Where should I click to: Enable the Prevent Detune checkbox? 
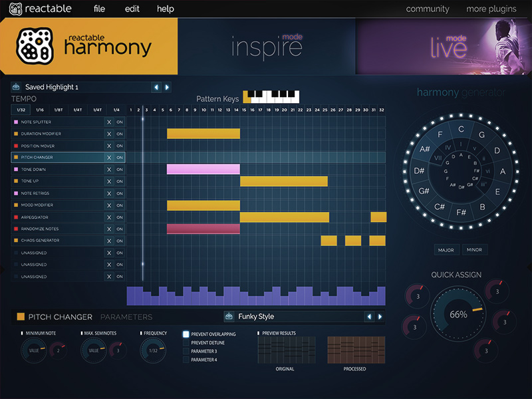186,342
